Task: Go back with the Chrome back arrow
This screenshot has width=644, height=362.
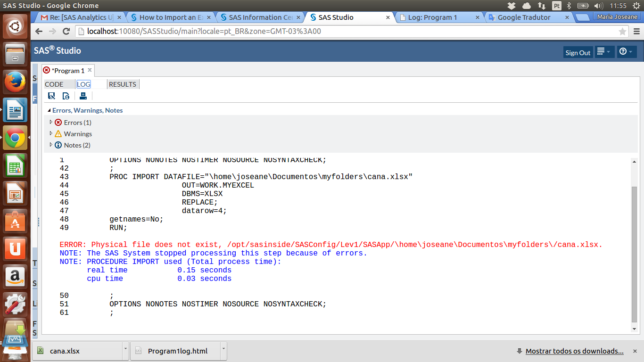Action: [x=40, y=32]
